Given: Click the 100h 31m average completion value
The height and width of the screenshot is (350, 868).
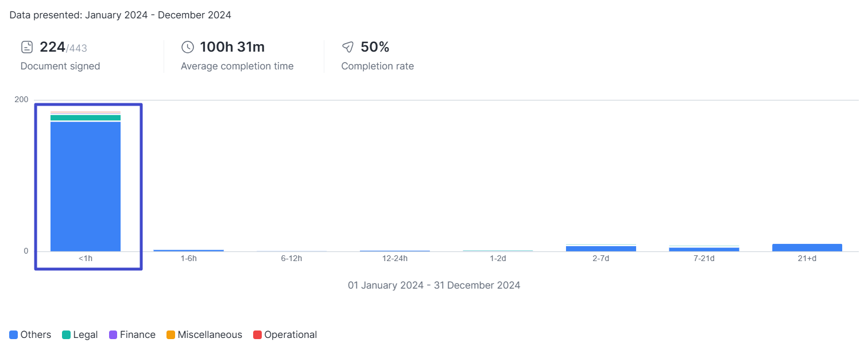Looking at the screenshot, I should click(x=232, y=47).
